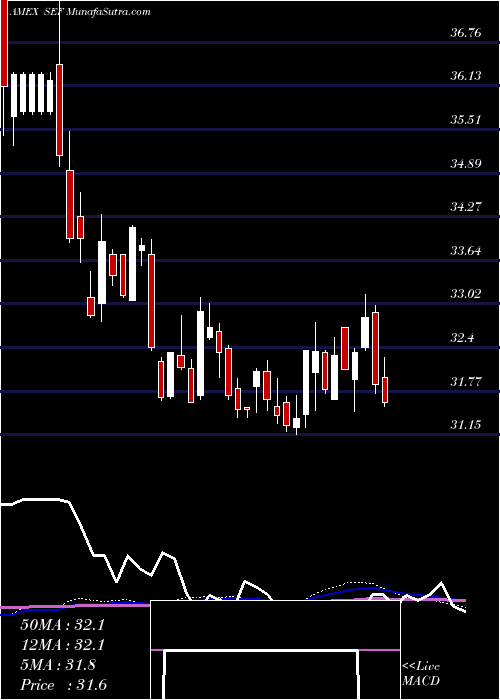Click the 31.15 price axis label
The height and width of the screenshot is (700, 500).
pyautogui.click(x=466, y=425)
